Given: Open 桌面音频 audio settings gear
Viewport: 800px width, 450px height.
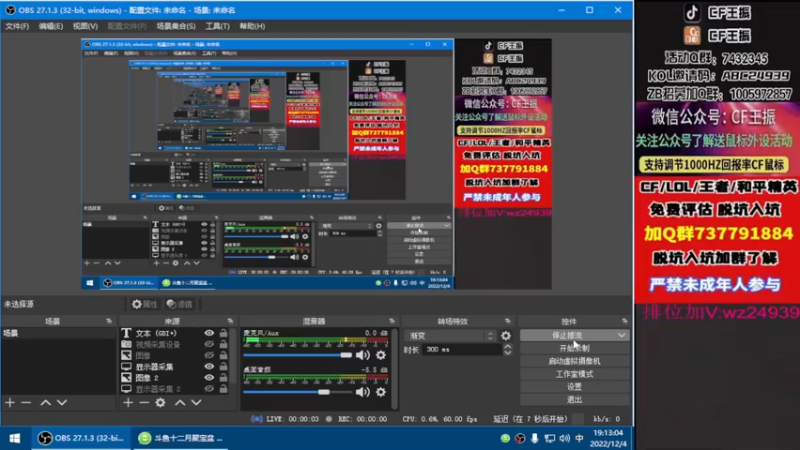Looking at the screenshot, I should tap(381, 392).
